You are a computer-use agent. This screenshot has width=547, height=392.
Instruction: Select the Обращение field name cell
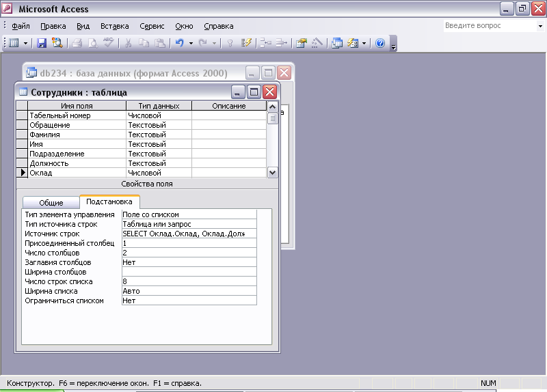(x=77, y=125)
